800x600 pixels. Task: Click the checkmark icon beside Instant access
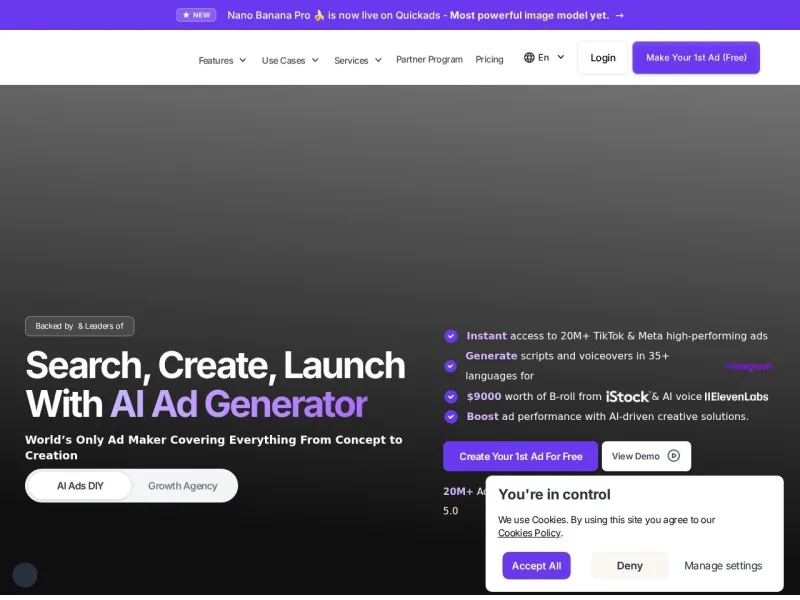point(451,336)
